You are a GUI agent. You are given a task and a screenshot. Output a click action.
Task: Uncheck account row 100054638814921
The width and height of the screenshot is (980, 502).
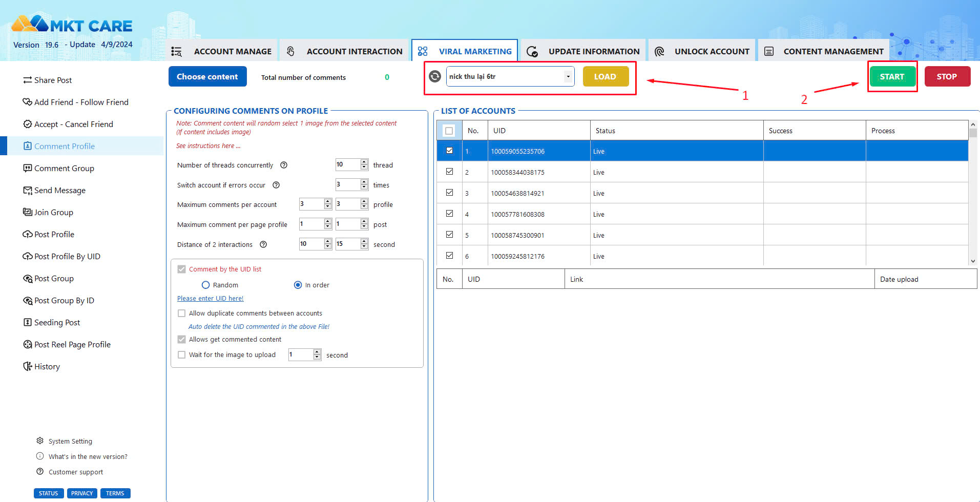(449, 193)
